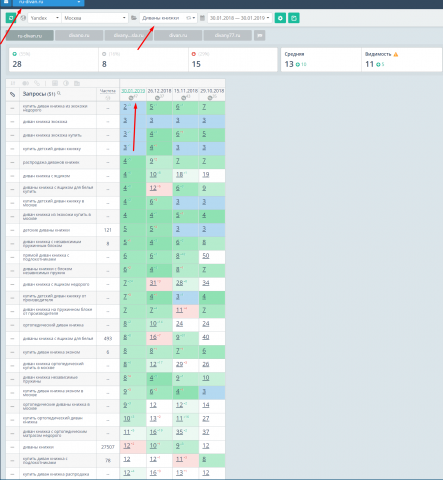Screen dimensions: 443x480
Task: Click the table grid icon in the table toolbar
Action: 55,83
